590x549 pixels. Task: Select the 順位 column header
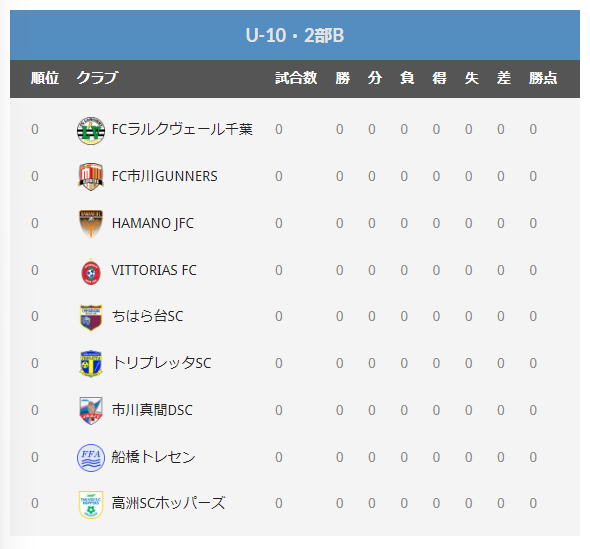[x=45, y=78]
